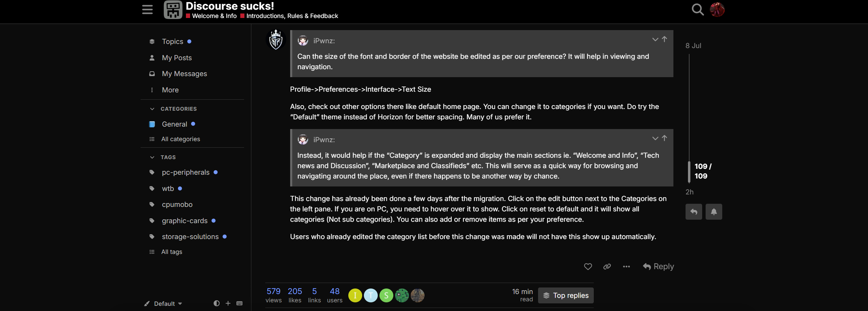Click iPwnz avatar in first quote

coord(303,40)
